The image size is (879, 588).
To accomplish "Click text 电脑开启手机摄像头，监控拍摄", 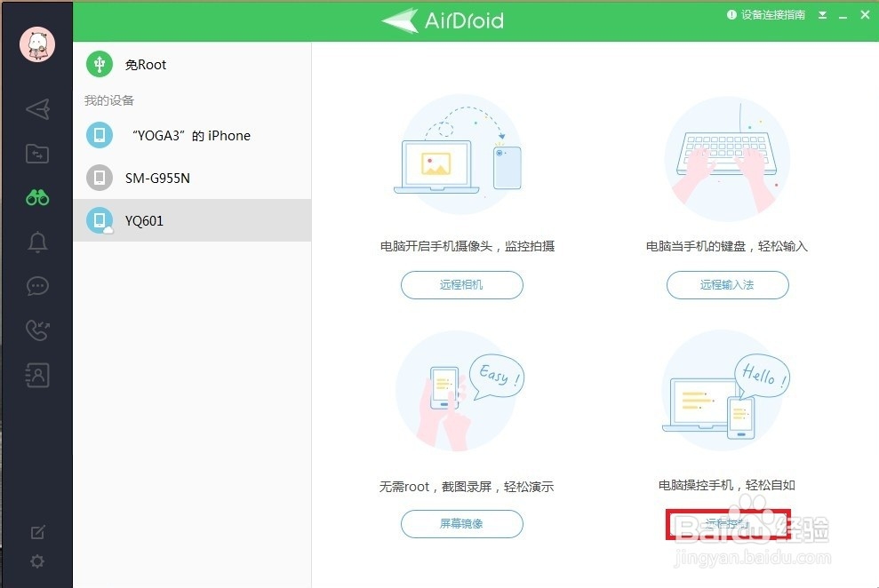I will [x=467, y=246].
